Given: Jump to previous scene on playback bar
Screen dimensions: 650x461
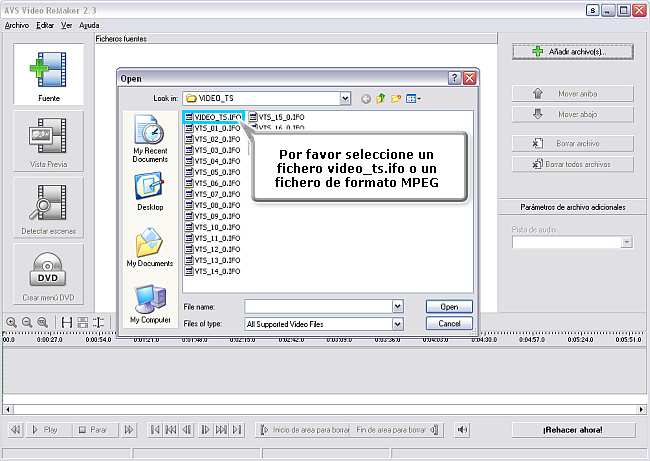Looking at the screenshot, I should click(x=15, y=430).
